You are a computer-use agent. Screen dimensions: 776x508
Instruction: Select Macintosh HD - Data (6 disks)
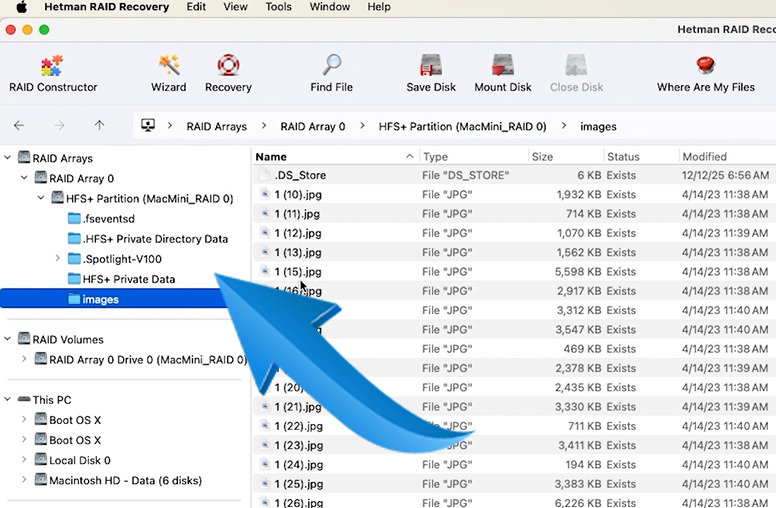(x=118, y=480)
